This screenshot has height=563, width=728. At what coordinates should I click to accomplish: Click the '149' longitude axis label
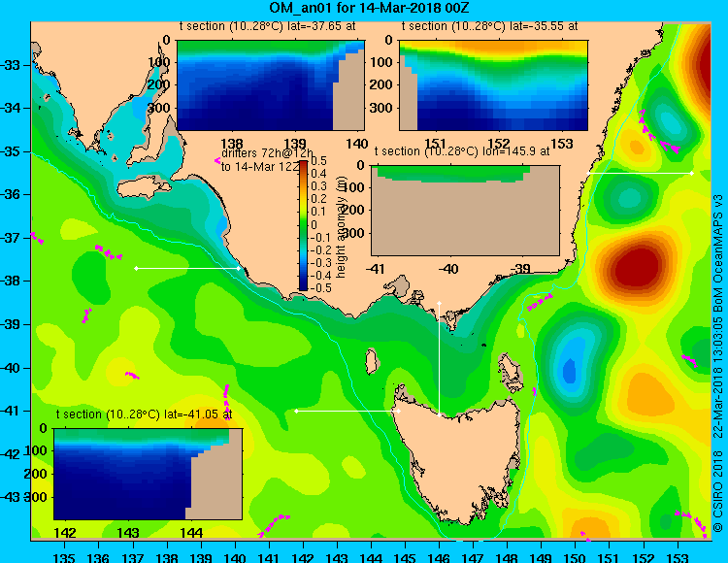pyautogui.click(x=541, y=557)
